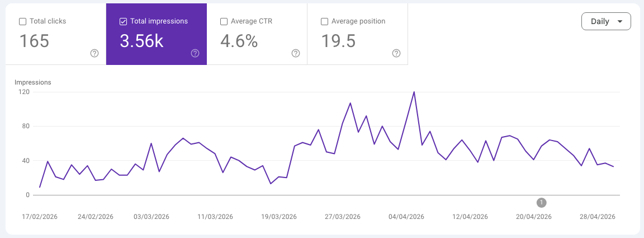Select the 3.56k impressions card
This screenshot has height=238, width=644.
tap(157, 34)
